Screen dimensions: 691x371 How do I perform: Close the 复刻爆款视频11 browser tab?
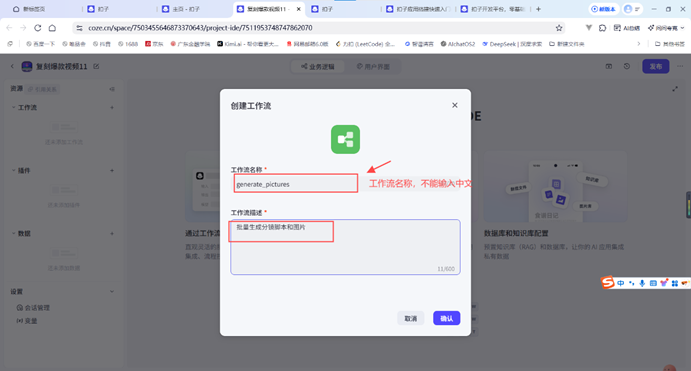[298, 9]
